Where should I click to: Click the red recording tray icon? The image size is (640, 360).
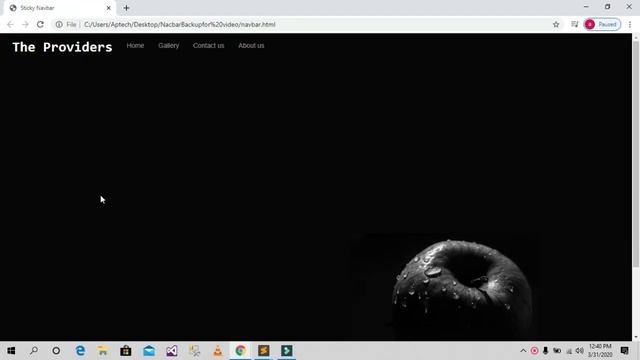click(534, 351)
